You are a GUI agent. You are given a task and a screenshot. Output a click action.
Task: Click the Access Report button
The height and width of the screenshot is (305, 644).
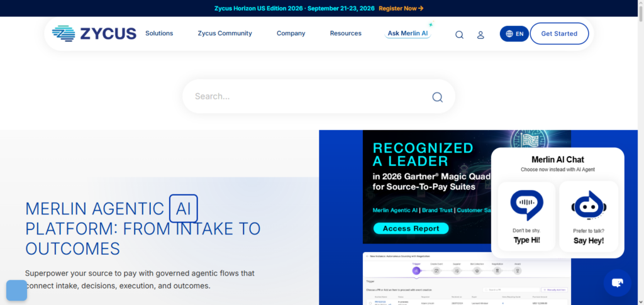(411, 229)
